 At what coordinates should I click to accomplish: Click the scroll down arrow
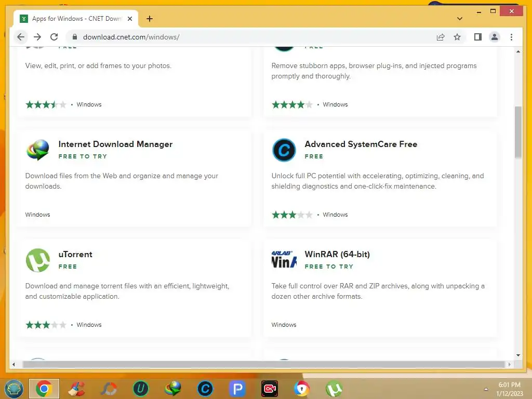[x=518, y=355]
